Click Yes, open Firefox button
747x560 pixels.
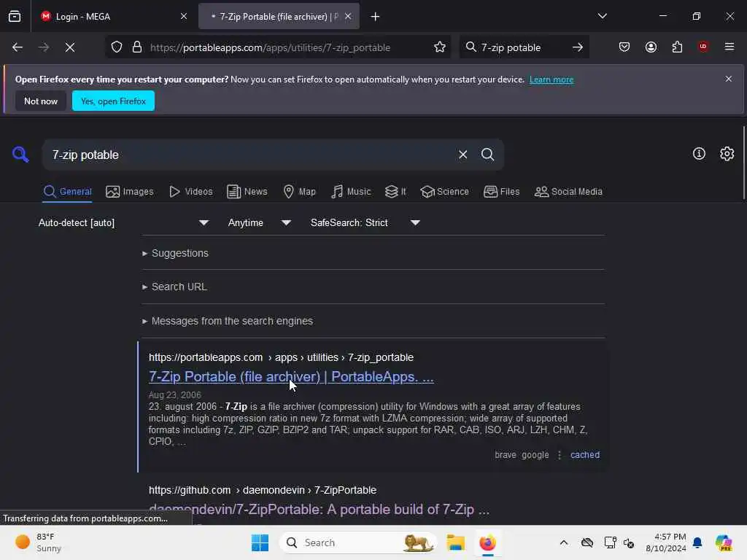coord(113,101)
